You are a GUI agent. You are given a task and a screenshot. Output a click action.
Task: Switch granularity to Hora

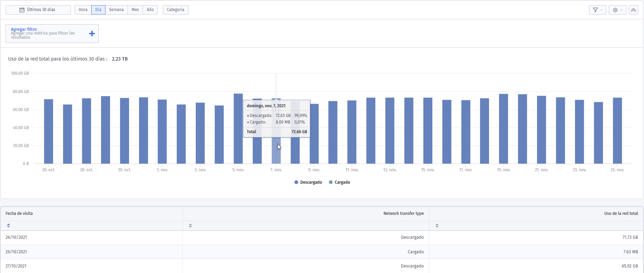tap(83, 10)
